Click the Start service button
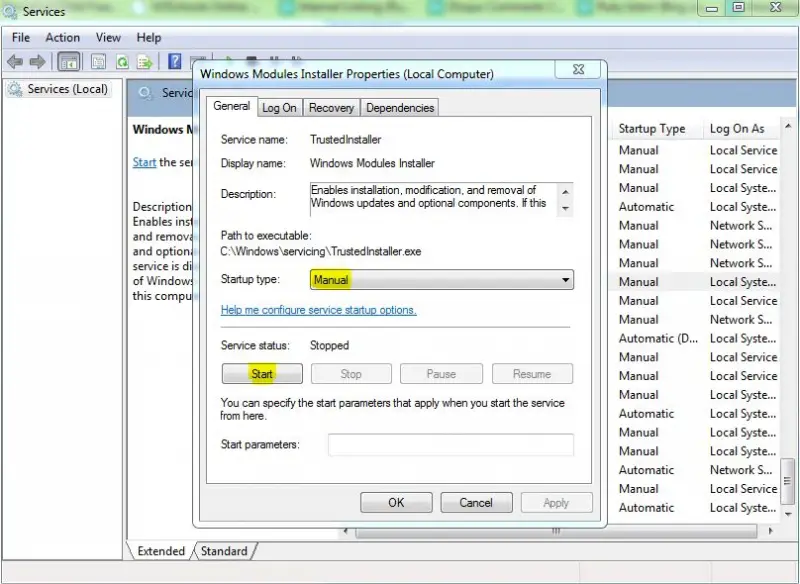 (x=262, y=374)
